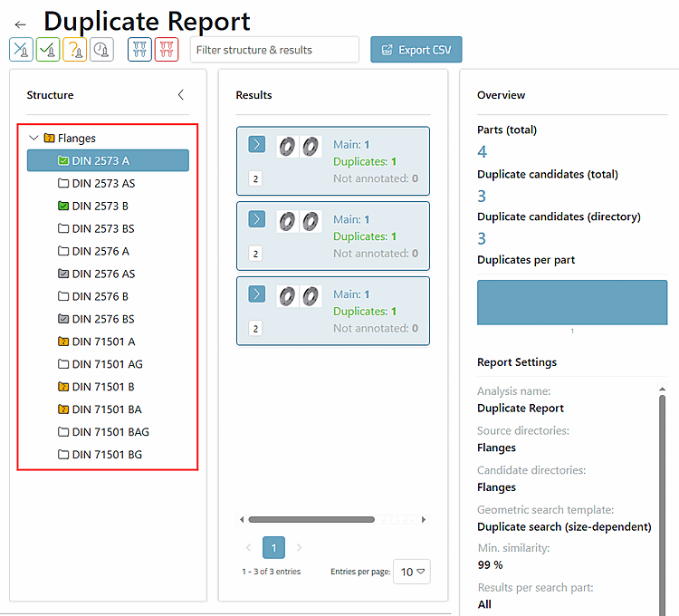The image size is (679, 616).
Task: Click second flange thumbnail in second result
Action: (x=311, y=221)
